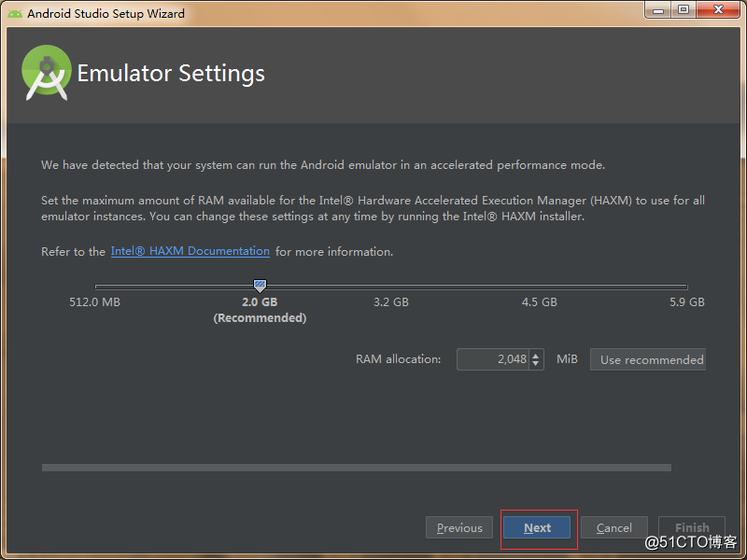This screenshot has height=560, width=747.
Task: Decrease RAM allocation with down arrow
Action: tap(536, 364)
